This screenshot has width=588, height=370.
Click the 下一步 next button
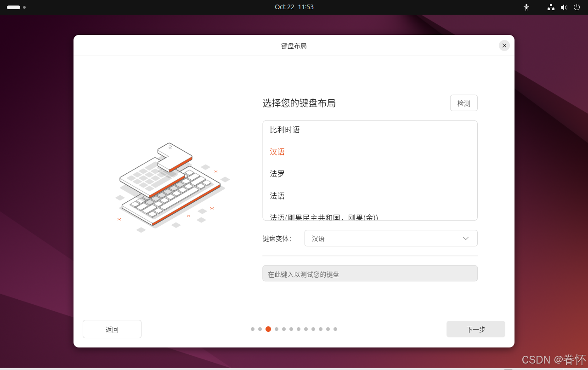[x=475, y=329]
